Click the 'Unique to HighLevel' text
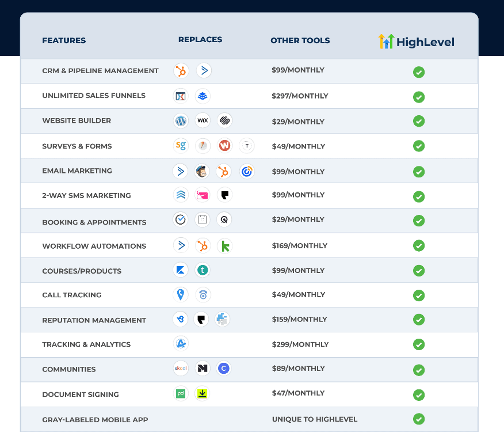The image size is (504, 432). point(315,419)
